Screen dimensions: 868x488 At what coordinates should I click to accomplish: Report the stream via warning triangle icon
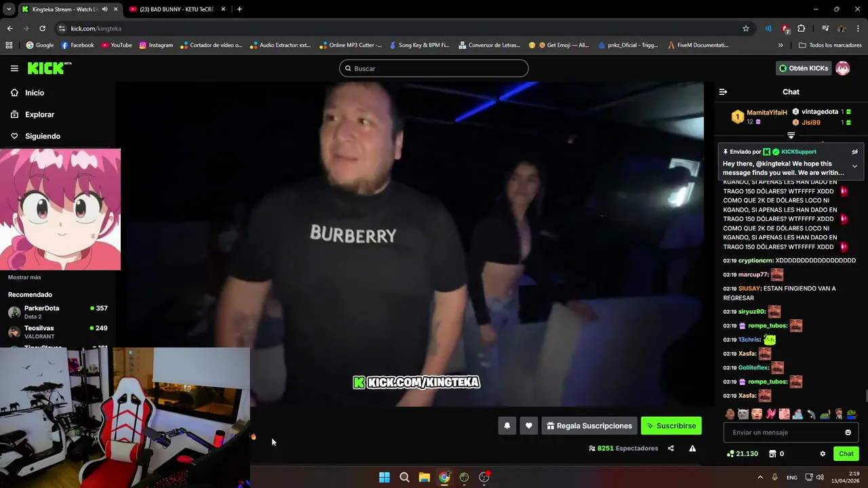click(x=692, y=448)
